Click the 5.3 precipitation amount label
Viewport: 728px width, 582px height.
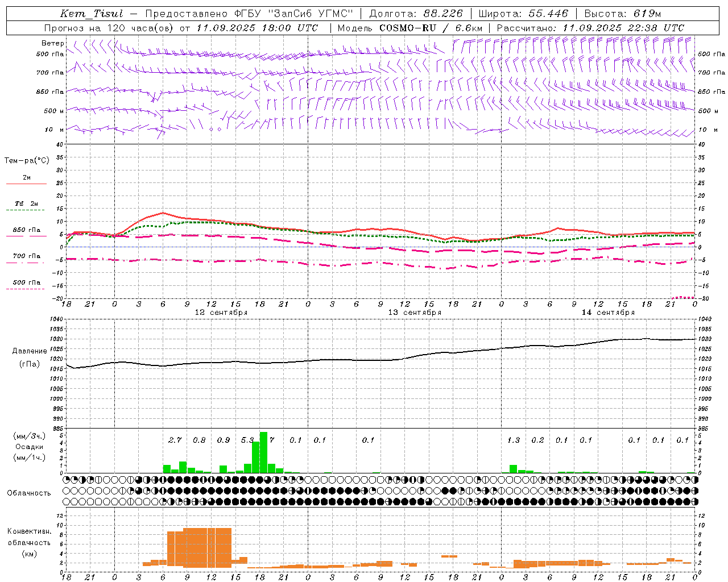[x=247, y=440]
